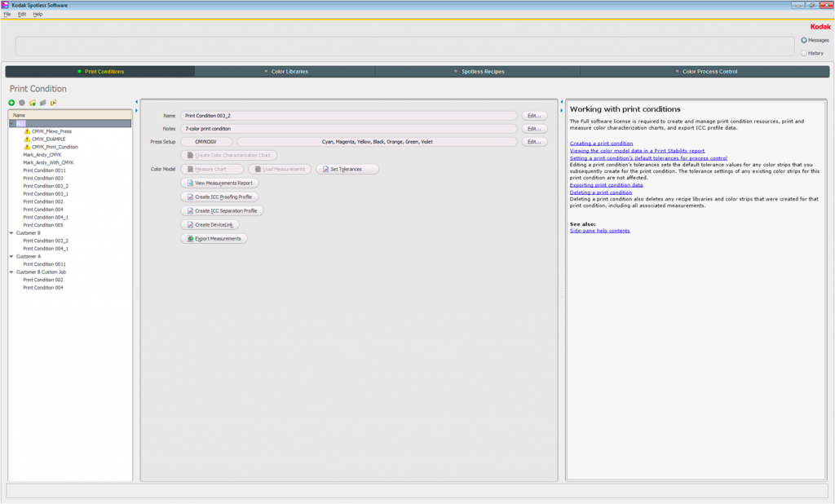Select the Messages radio button
835x504 pixels.
tap(804, 41)
